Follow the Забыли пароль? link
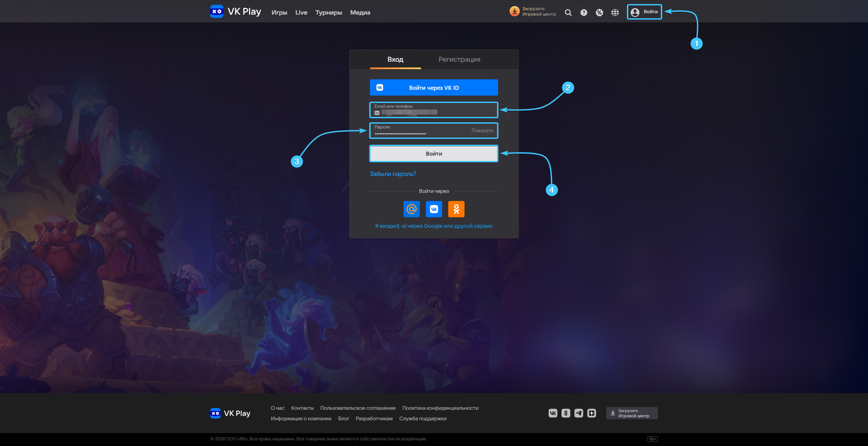 (393, 174)
